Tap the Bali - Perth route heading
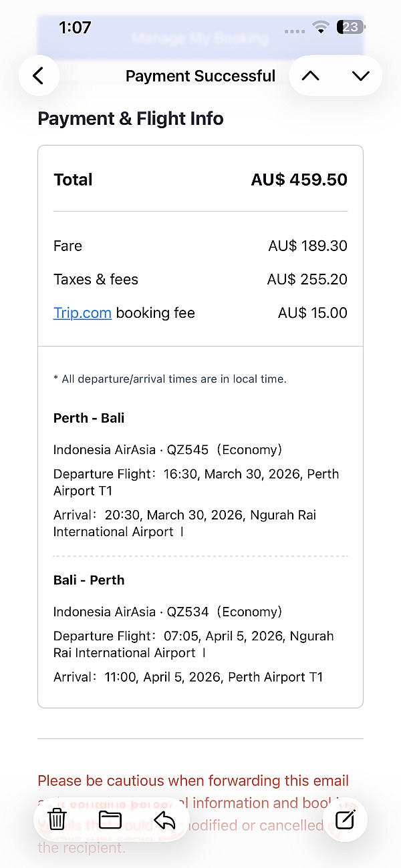The image size is (401, 868). (89, 580)
